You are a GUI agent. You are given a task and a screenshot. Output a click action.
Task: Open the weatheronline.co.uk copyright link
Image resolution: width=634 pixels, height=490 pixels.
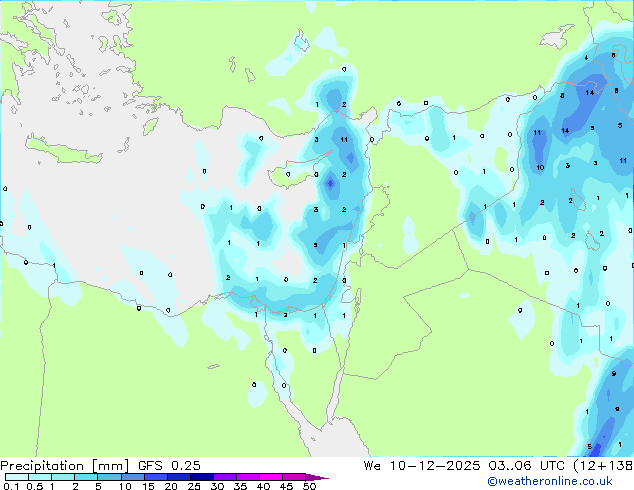click(549, 481)
